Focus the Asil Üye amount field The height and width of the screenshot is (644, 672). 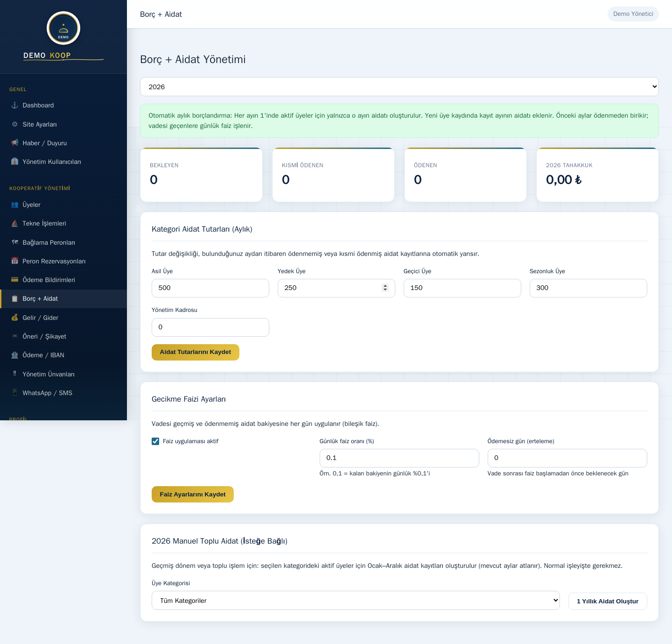pos(210,288)
